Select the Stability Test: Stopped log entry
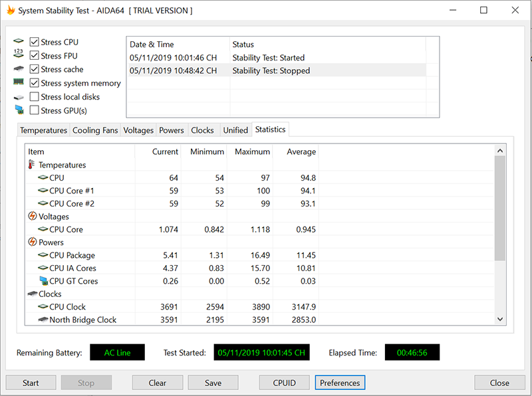The image size is (532, 396). coord(271,70)
